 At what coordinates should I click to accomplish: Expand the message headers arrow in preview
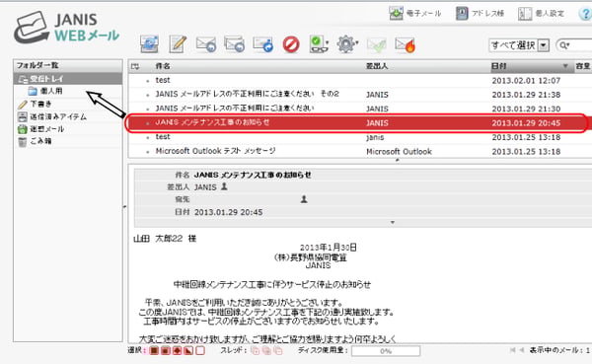(393, 222)
